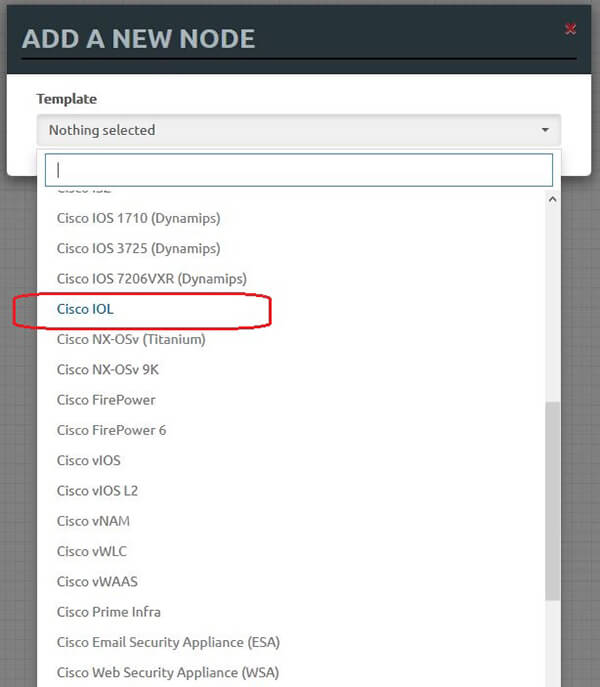This screenshot has height=687, width=600.
Task: Pick Cisco IOS 7206VXR (Dynamips) from list
Action: pyautogui.click(x=151, y=278)
